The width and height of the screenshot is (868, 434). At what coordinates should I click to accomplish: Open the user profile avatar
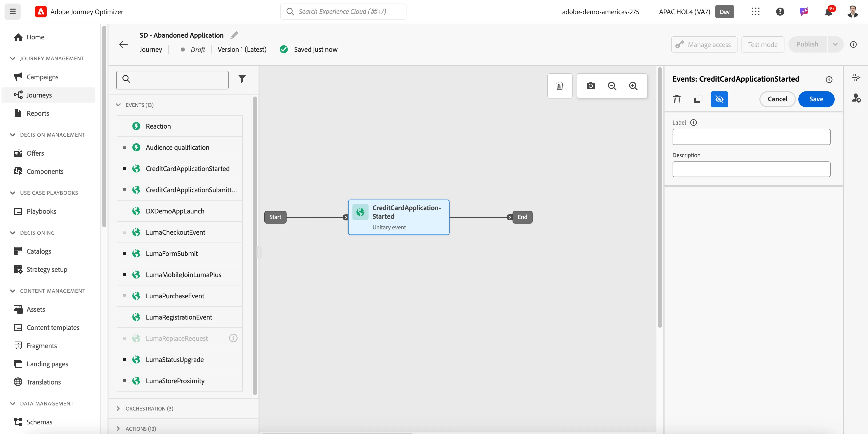tap(853, 12)
